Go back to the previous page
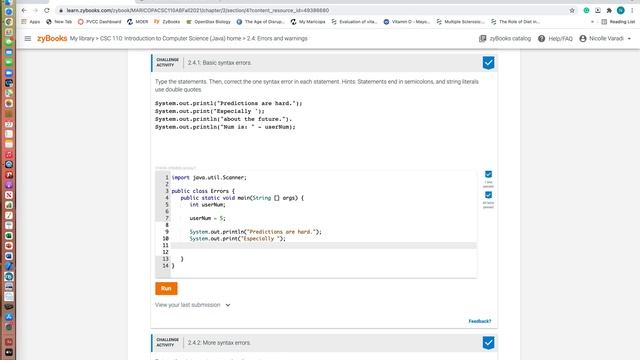Image resolution: width=640 pixels, height=360 pixels. click(24, 10)
